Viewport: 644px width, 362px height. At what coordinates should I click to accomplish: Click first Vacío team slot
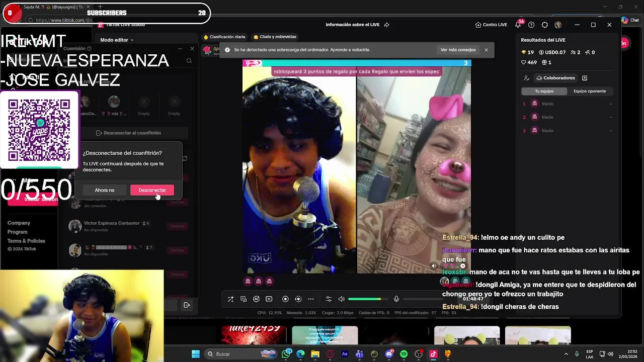tap(567, 104)
